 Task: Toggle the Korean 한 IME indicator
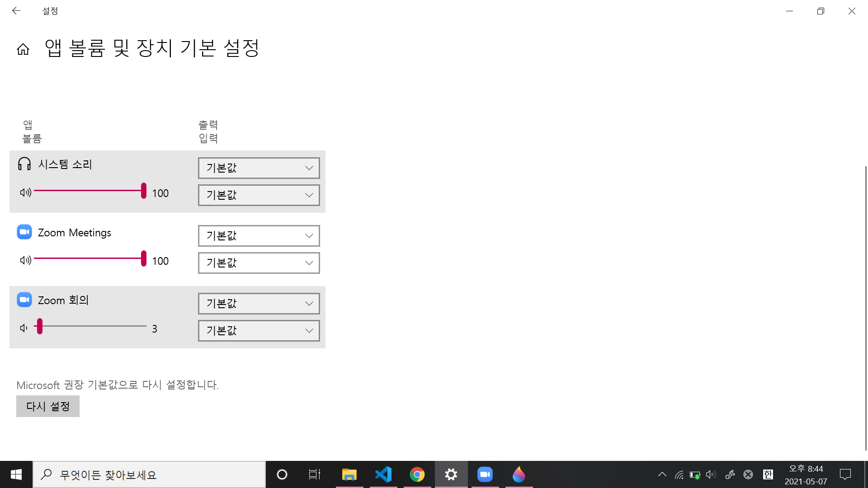coord(768,474)
